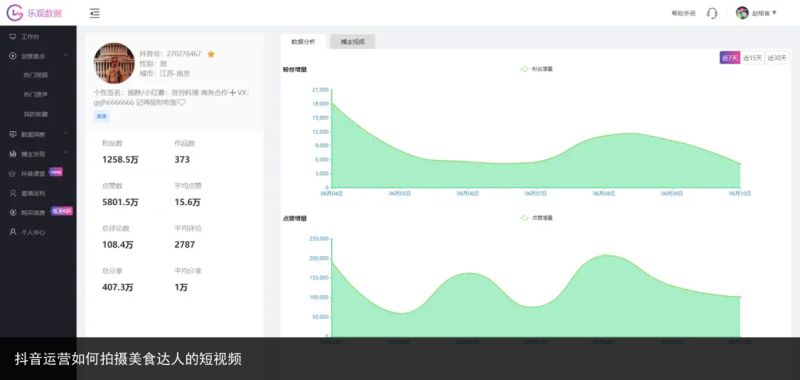Expand the 数据洞察 sidebar group

click(66, 134)
